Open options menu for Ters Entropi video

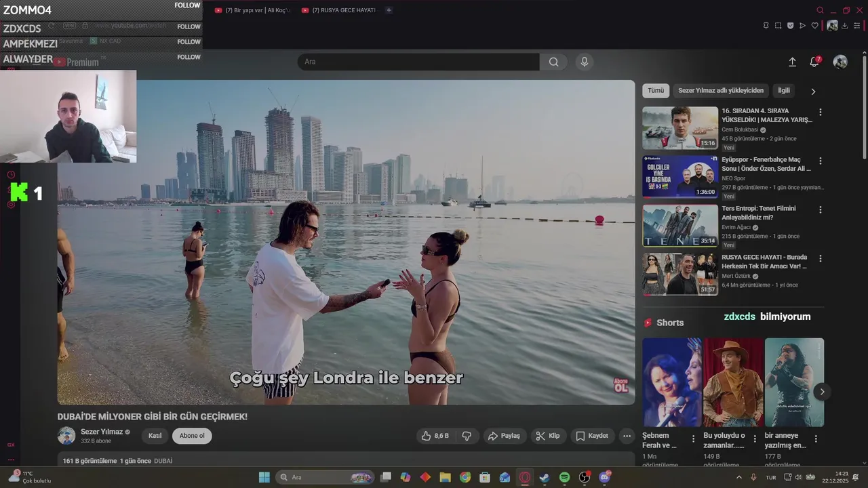click(820, 210)
